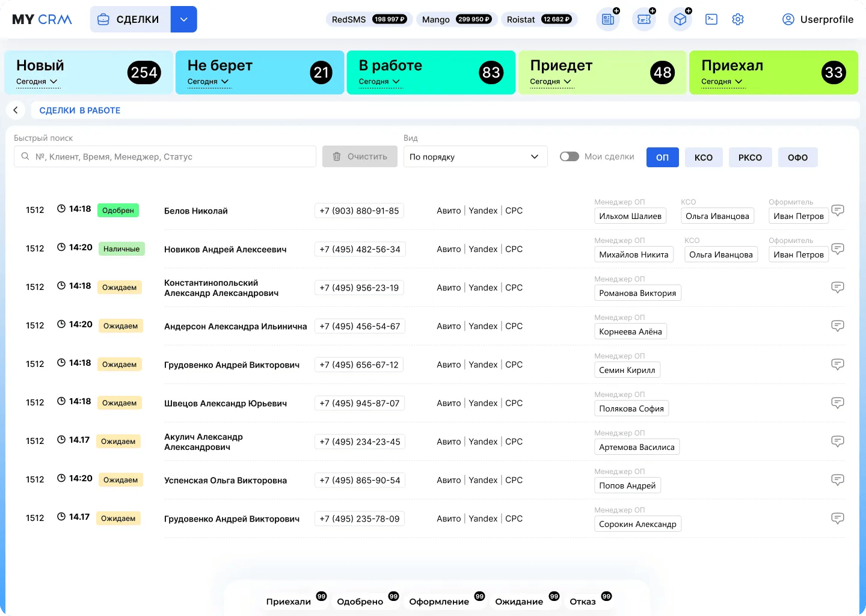Open comments for Успенская Ольга Викторовна
The height and width of the screenshot is (616, 866).
838,479
